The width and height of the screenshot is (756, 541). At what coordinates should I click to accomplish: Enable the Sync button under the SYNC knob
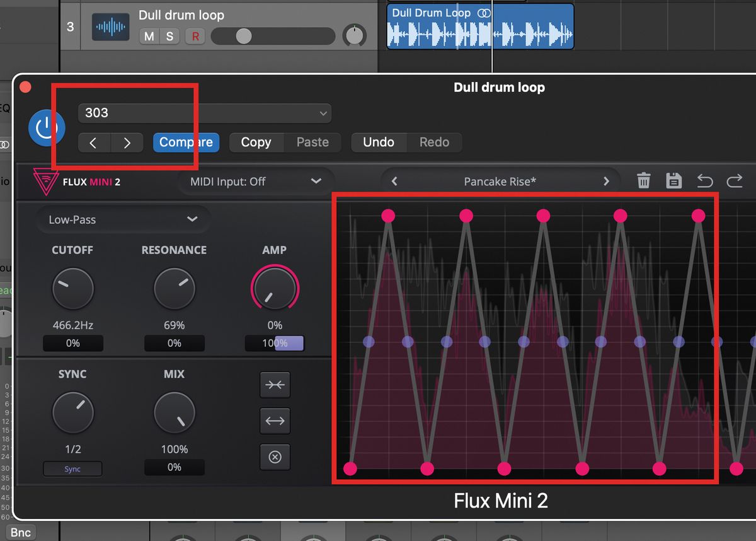tap(72, 468)
